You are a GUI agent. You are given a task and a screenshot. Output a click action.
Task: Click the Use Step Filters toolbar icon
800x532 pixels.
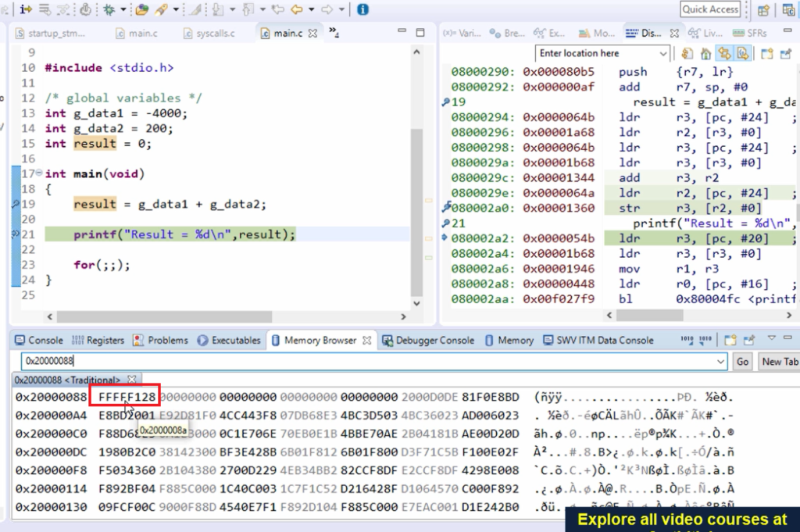coord(63,9)
